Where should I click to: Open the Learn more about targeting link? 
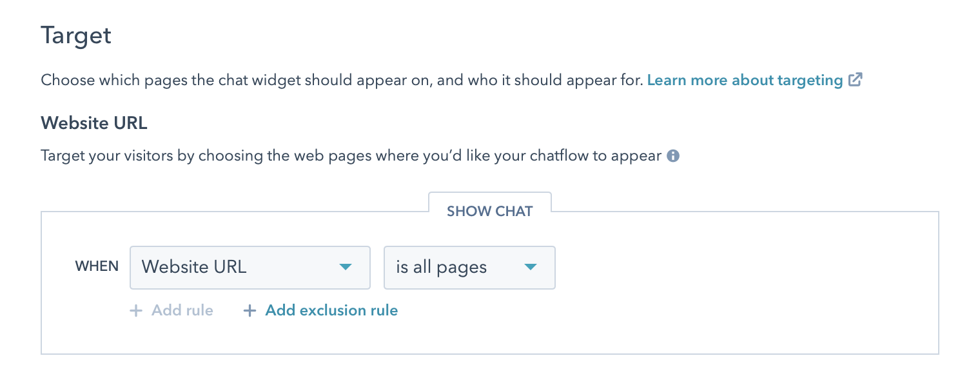(745, 81)
